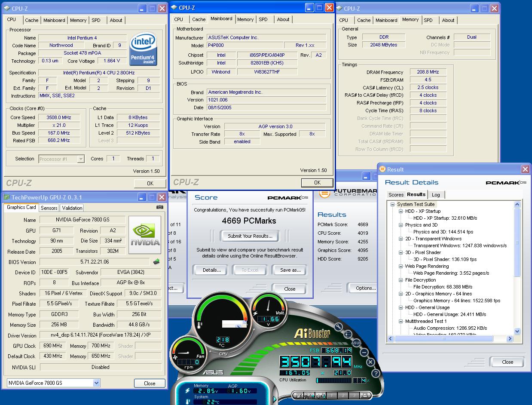Open AI Booster help question mark icon
The height and width of the screenshot is (405, 532).
(376, 373)
